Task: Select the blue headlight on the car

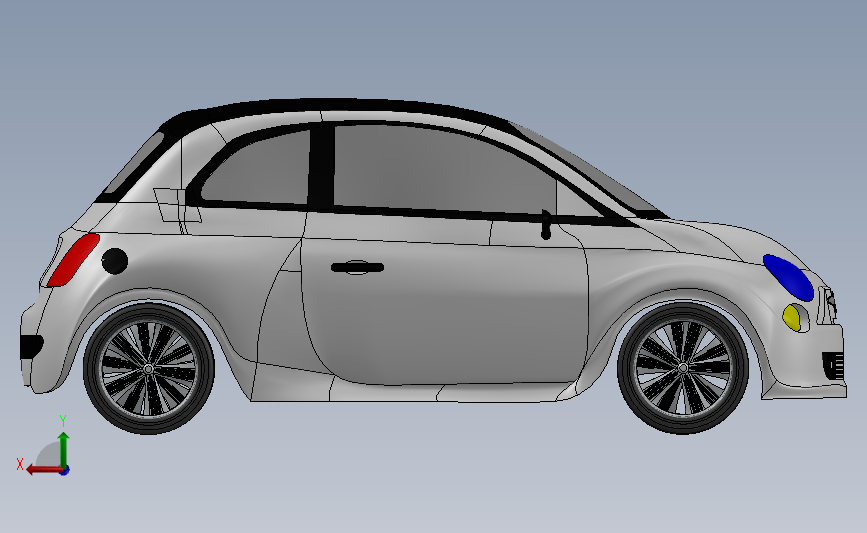Action: coord(788,277)
